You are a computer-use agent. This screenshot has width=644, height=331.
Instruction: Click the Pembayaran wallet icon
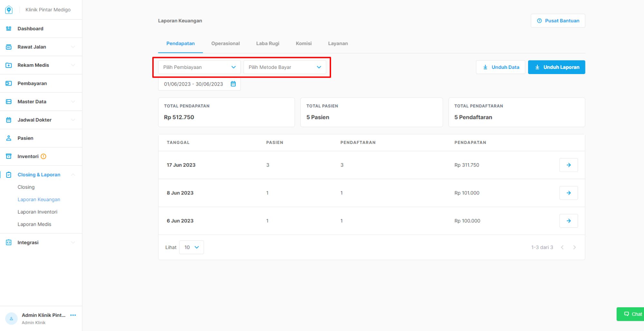click(9, 83)
